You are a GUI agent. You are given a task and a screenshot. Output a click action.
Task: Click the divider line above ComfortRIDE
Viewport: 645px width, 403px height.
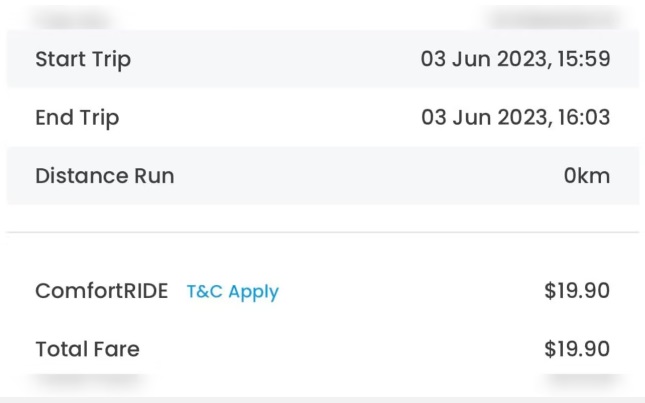pos(322,233)
